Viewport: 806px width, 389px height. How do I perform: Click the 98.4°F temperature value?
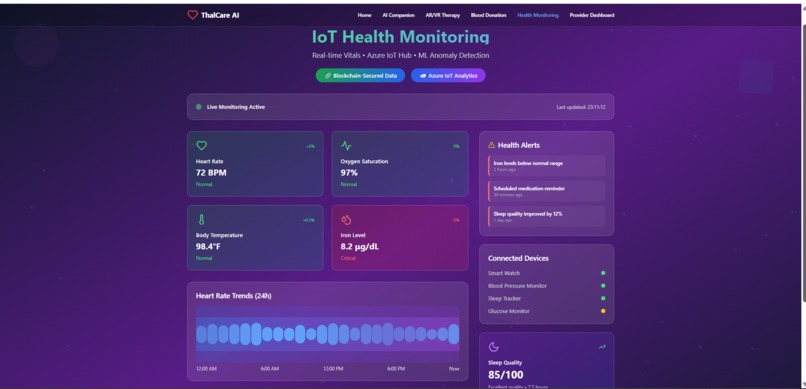(x=208, y=247)
